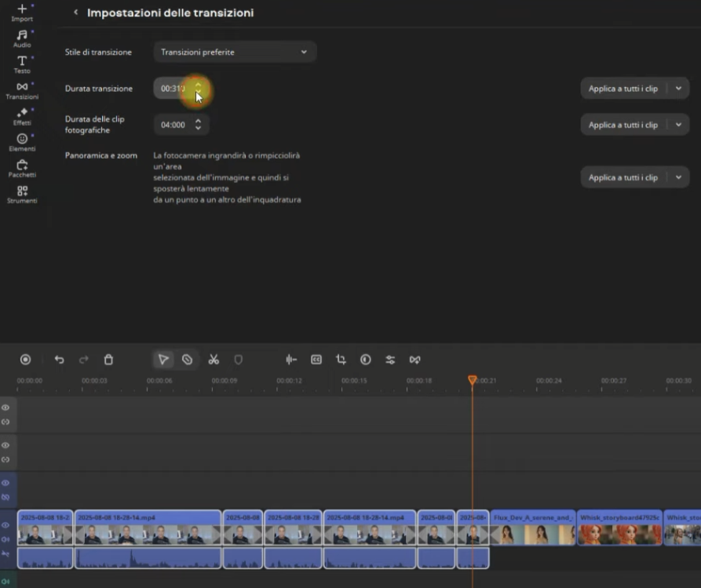Increase photo clip duration with up arrow
Screen dimensions: 701x588
(x=198, y=121)
